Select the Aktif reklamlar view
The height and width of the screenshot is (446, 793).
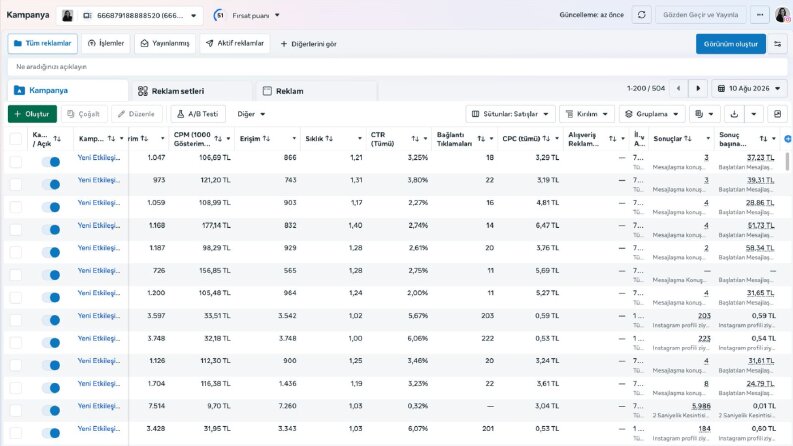[235, 43]
